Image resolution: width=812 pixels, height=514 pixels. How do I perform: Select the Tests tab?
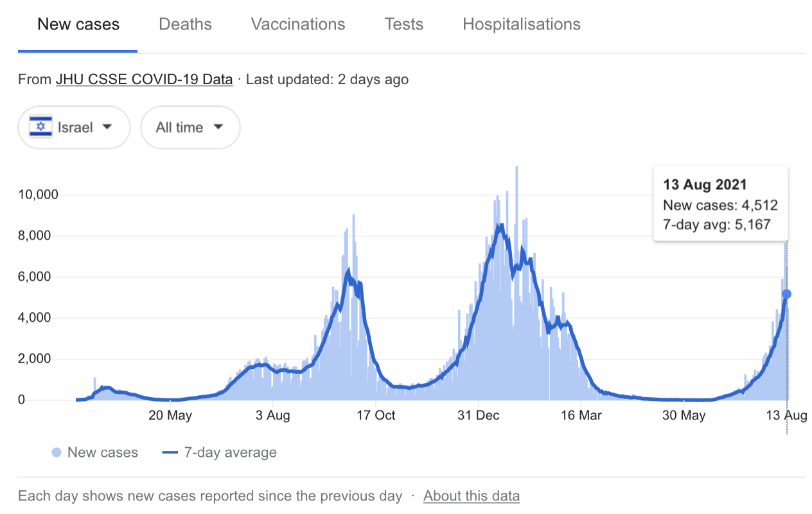(403, 24)
